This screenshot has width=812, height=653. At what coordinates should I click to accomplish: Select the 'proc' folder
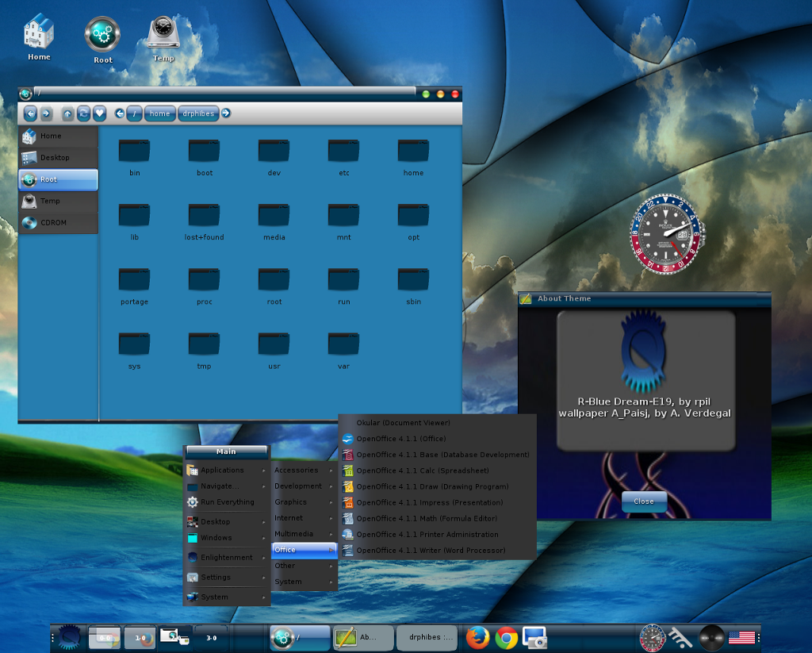click(204, 286)
